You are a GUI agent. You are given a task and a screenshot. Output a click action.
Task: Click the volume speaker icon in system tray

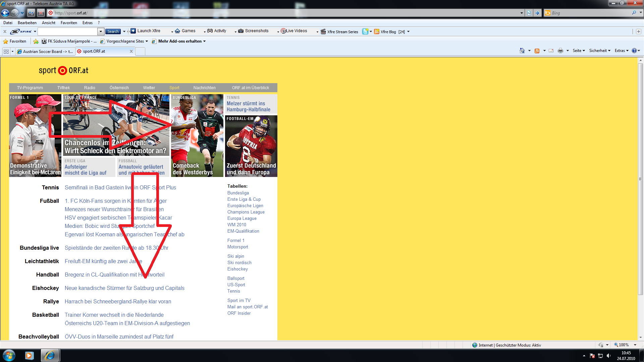click(x=609, y=356)
